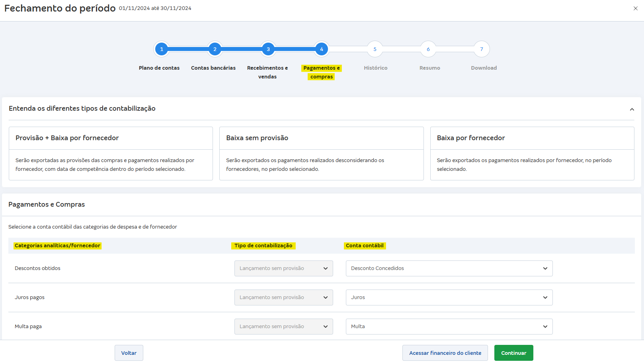Open Conta contábil dropdown showing Multa

(x=449, y=326)
